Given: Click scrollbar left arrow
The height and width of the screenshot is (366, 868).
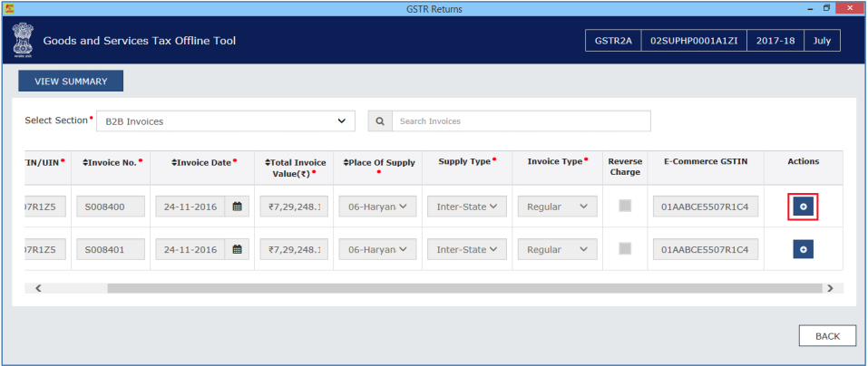Looking at the screenshot, I should 38,288.
